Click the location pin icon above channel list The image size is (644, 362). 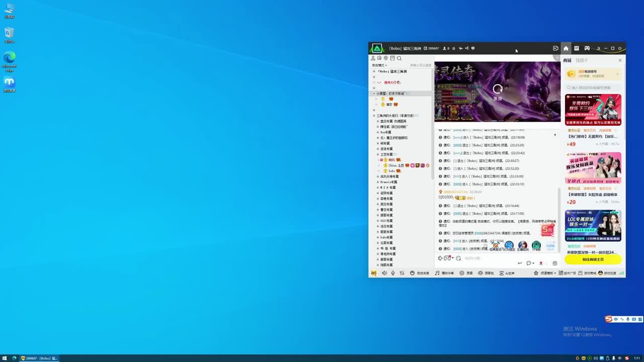386,58
